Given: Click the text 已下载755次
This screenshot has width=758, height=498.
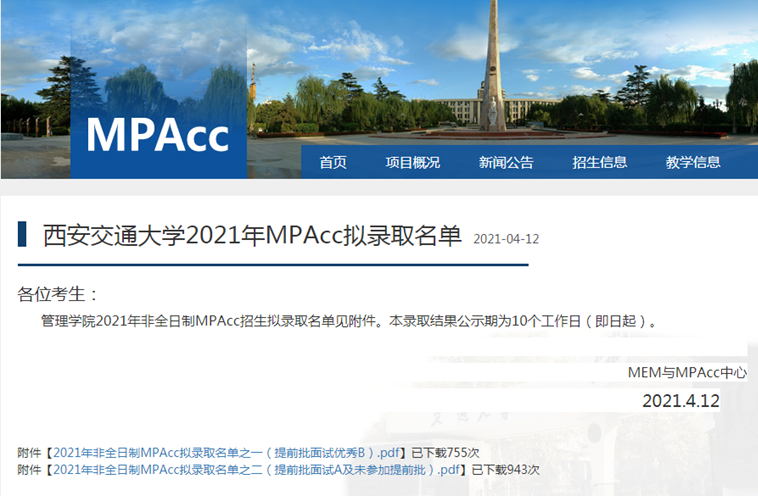Looking at the screenshot, I should click(x=445, y=453).
